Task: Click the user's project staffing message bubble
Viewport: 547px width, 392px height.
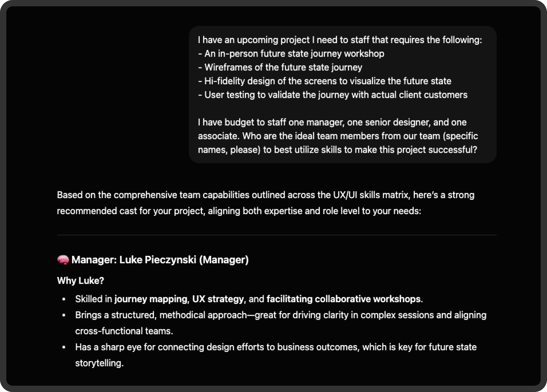Action: pyautogui.click(x=343, y=95)
